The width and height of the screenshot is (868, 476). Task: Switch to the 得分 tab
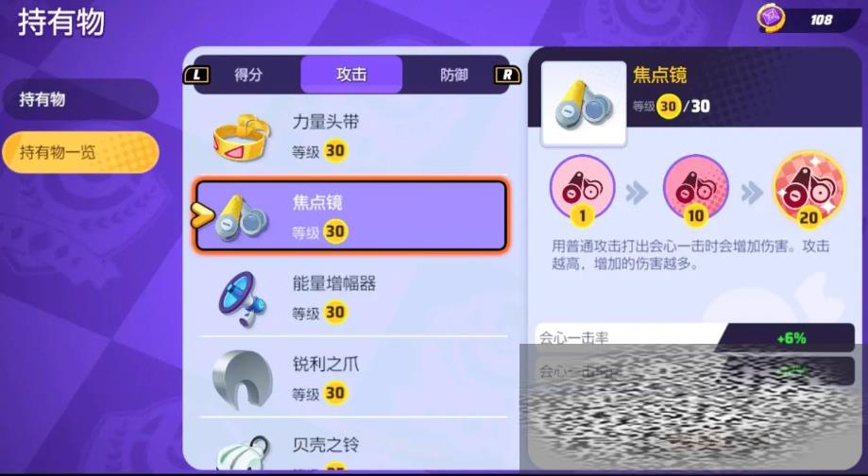(248, 75)
